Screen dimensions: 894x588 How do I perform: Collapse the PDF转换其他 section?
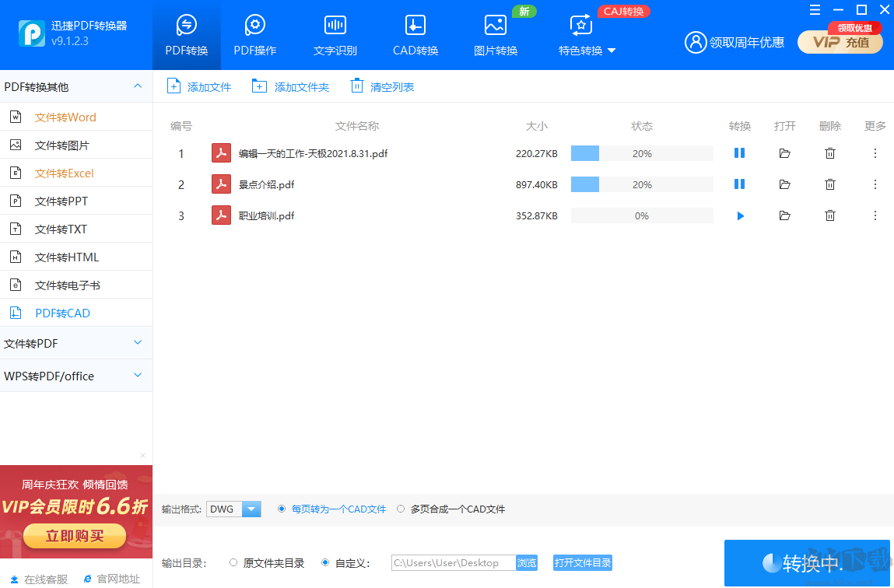138,86
